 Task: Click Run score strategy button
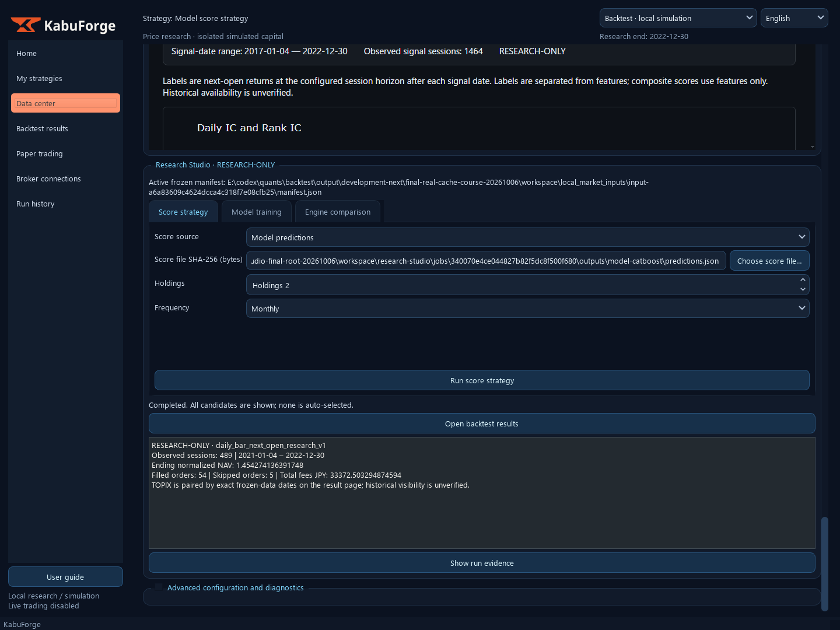click(482, 380)
